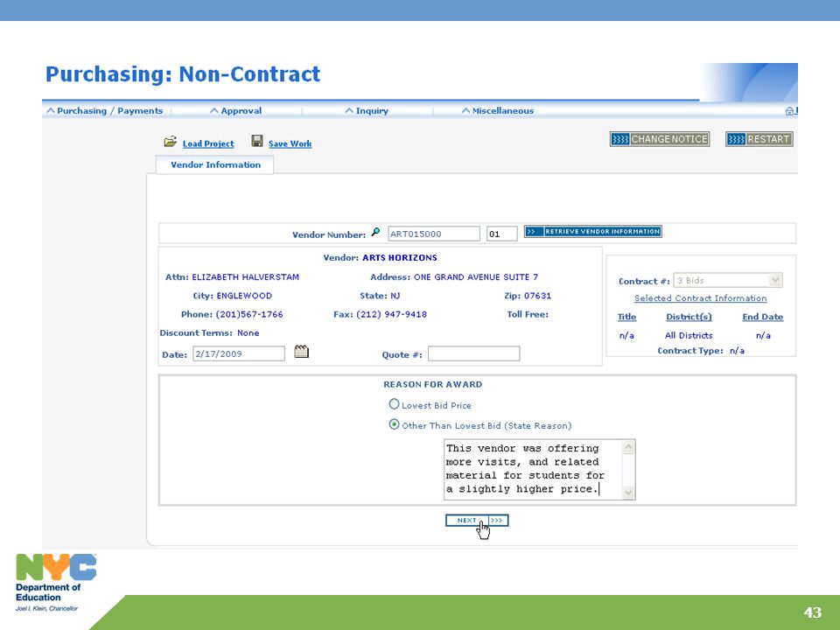
Task: Select Other Than Lowest Bid radio option
Action: 394,424
